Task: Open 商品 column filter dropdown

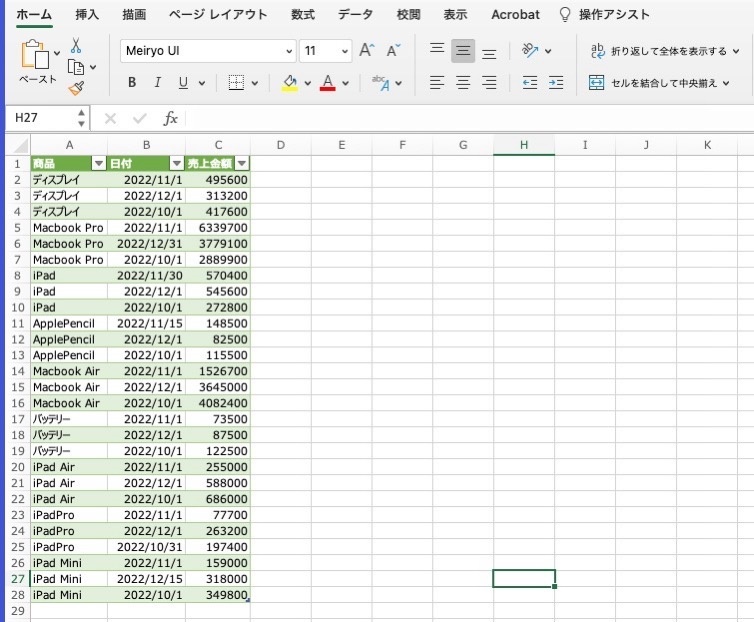Action: [99, 164]
